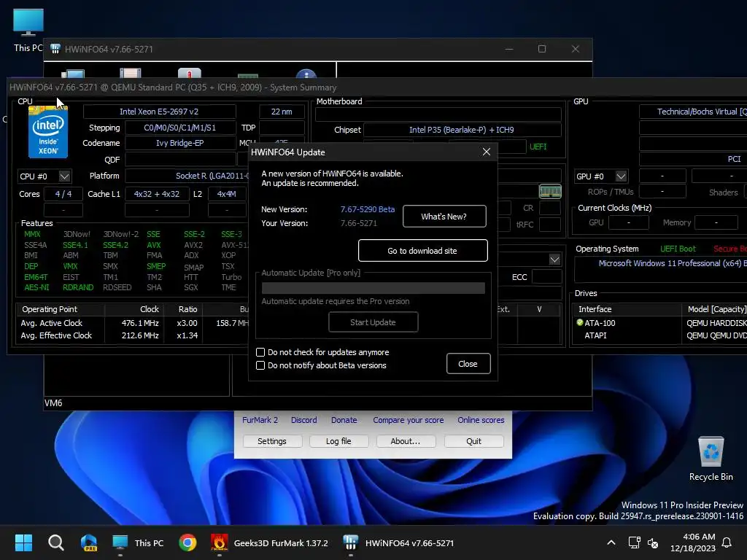Click Quit in FurMark window
The width and height of the screenshot is (747, 560).
click(x=473, y=441)
